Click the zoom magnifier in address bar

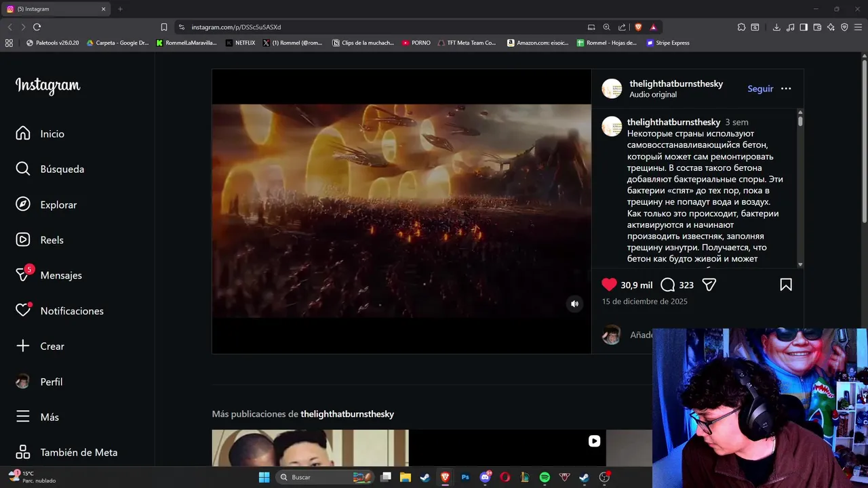point(607,27)
